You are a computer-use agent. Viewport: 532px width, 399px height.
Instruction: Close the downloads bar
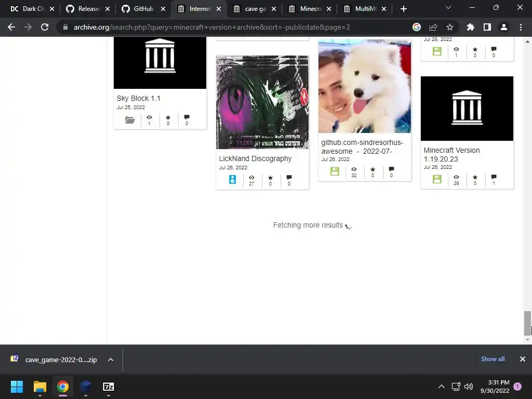pyautogui.click(x=523, y=359)
